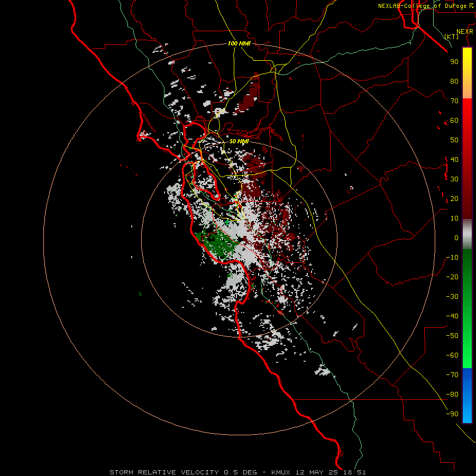Click the '12 MAY 25 18:51' timestamp
Viewport: 476px width, 476px height.
(331, 472)
